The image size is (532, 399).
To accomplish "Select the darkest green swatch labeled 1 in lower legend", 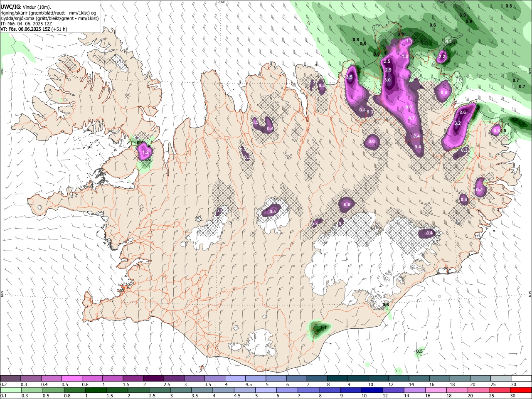I will tap(96, 390).
